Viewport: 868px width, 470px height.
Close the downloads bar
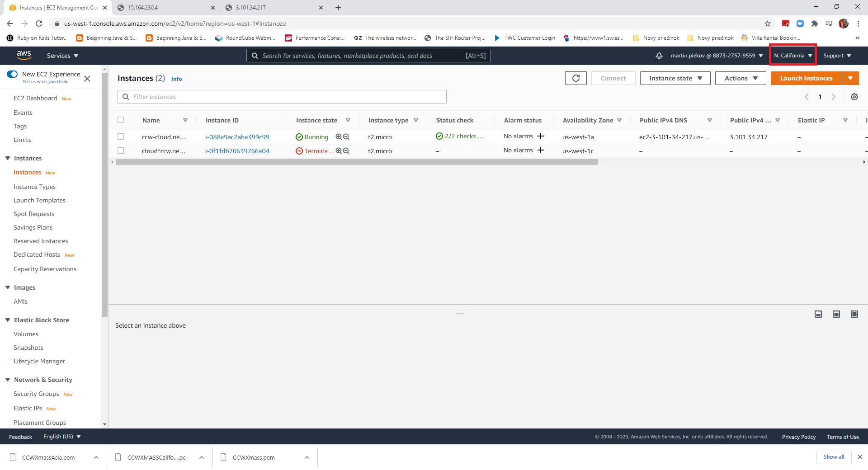click(x=860, y=457)
